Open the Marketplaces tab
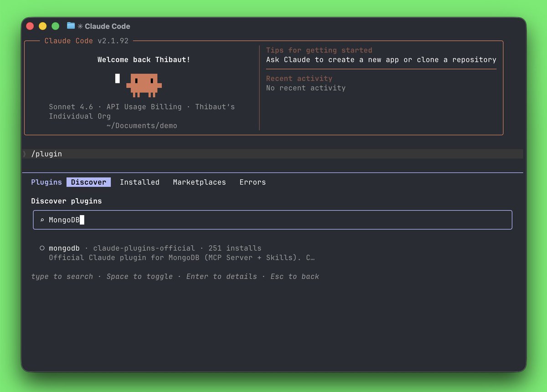The image size is (547, 392). click(199, 182)
